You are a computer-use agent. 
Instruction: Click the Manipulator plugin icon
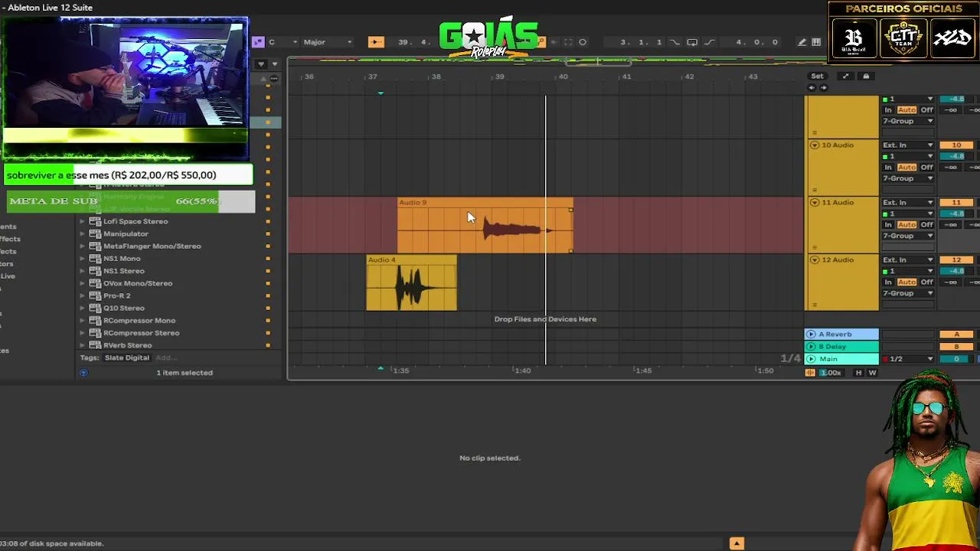95,233
